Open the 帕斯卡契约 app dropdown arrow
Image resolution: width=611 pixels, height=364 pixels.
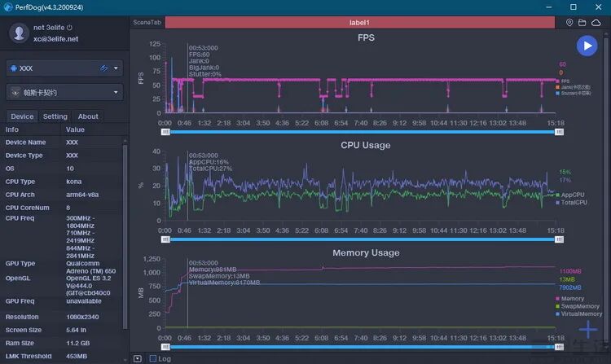(116, 92)
